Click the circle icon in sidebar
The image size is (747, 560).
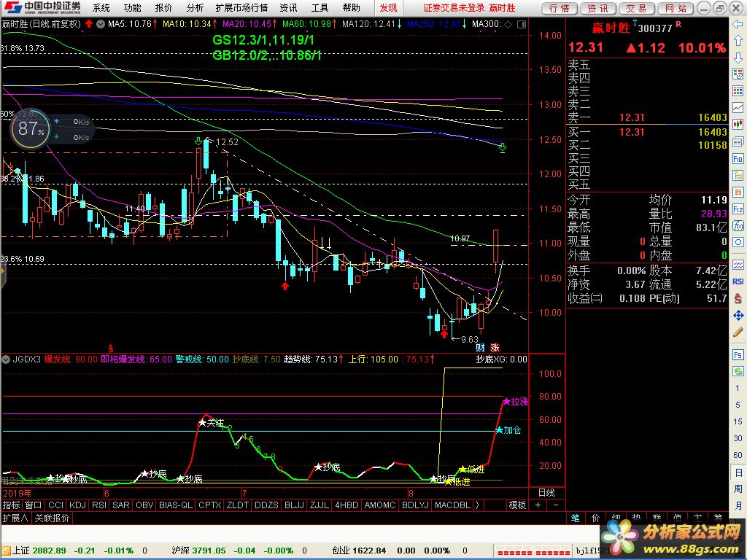[x=738, y=242]
